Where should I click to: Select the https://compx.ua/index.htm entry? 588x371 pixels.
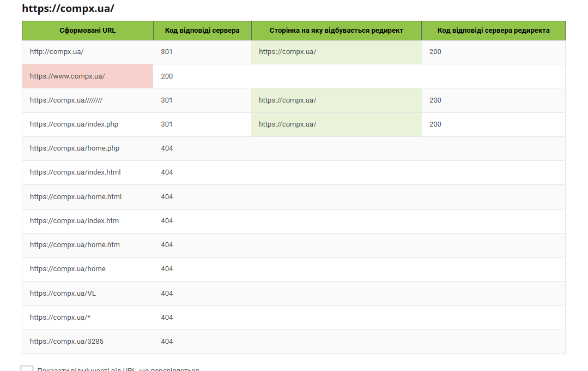[x=74, y=221]
